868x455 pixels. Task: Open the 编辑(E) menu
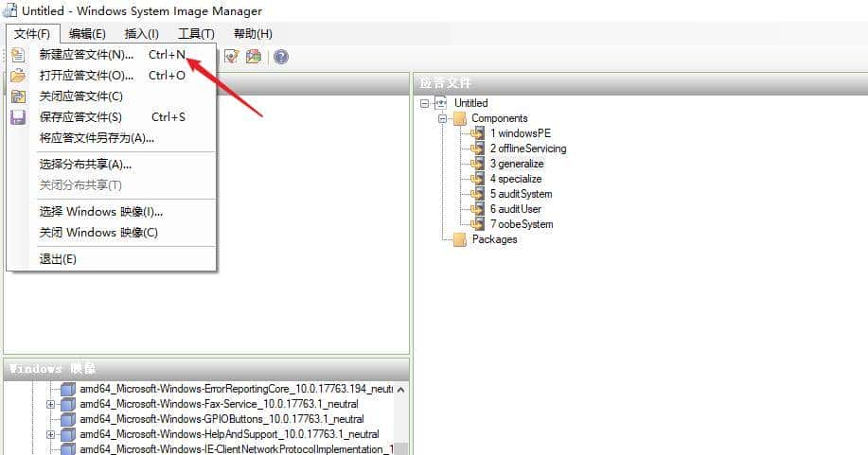[87, 34]
